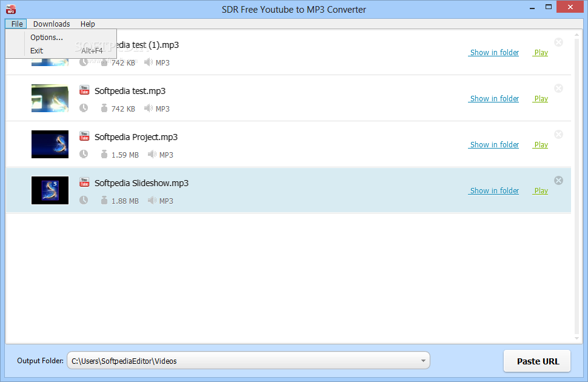Image resolution: width=588 pixels, height=382 pixels.
Task: Click clock icon in Softpedia Slideshow.mp3 row
Action: pyautogui.click(x=84, y=200)
